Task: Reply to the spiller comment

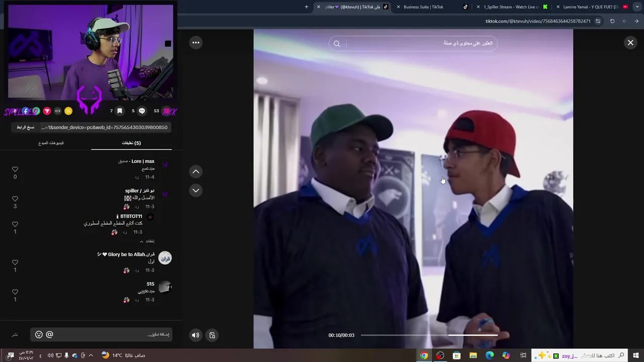Action: [x=136, y=207]
